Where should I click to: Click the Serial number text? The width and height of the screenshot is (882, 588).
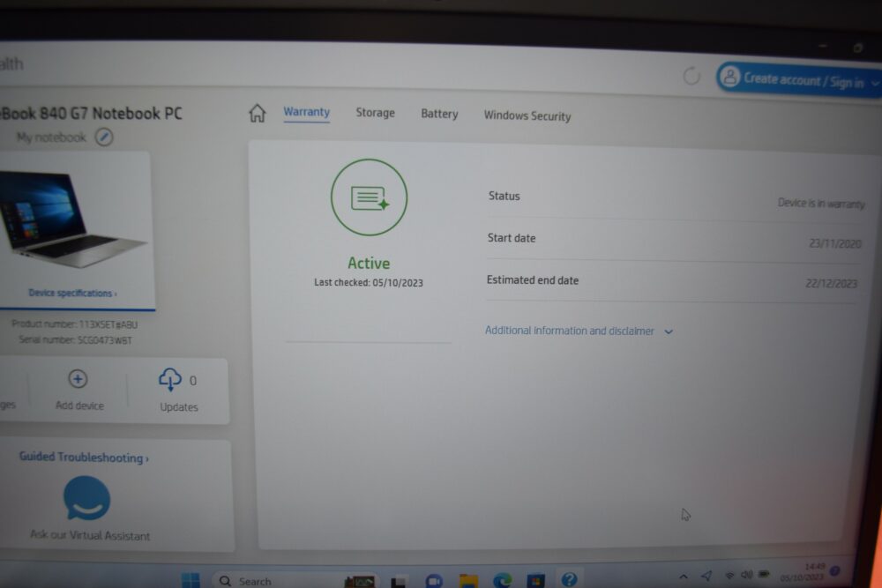(x=75, y=340)
